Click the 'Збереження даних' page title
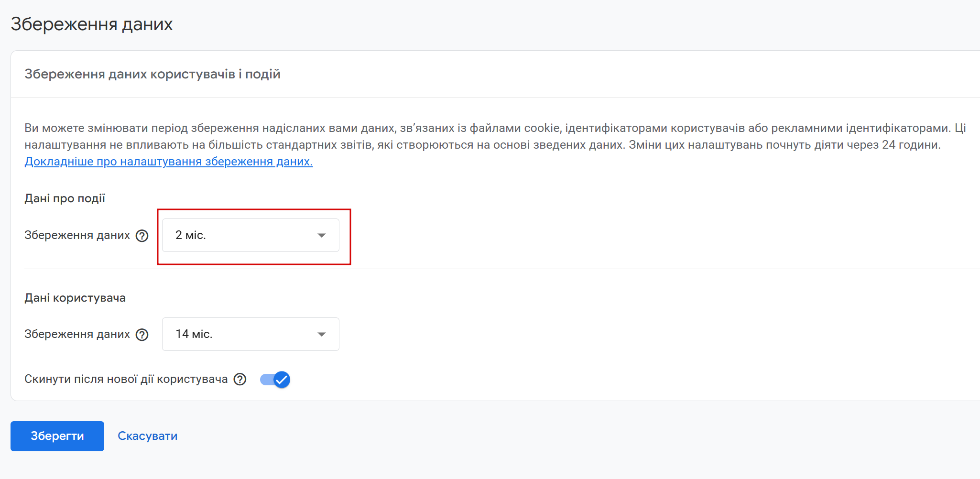The width and height of the screenshot is (980, 479). (x=92, y=24)
